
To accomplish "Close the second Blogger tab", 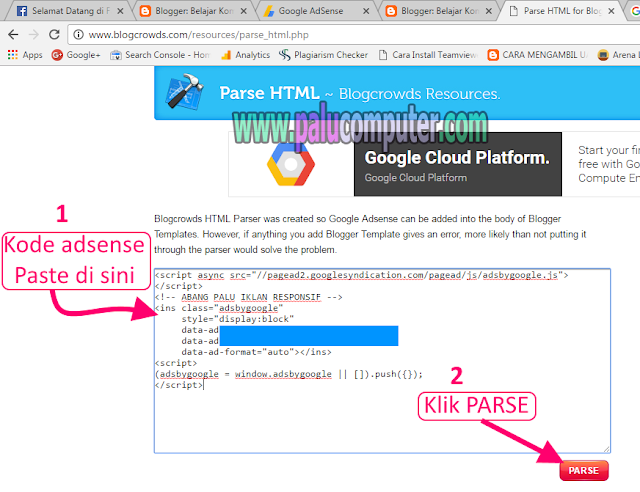I will point(489,11).
